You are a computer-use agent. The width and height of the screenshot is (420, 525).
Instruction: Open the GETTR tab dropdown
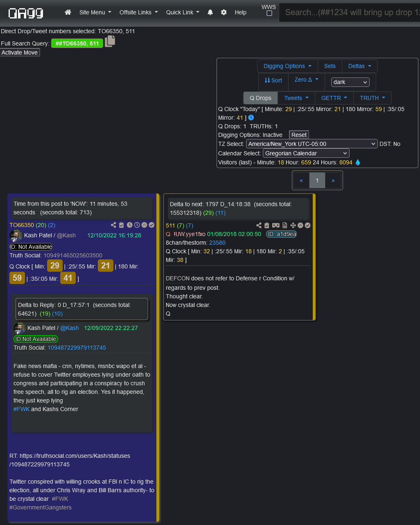(334, 98)
